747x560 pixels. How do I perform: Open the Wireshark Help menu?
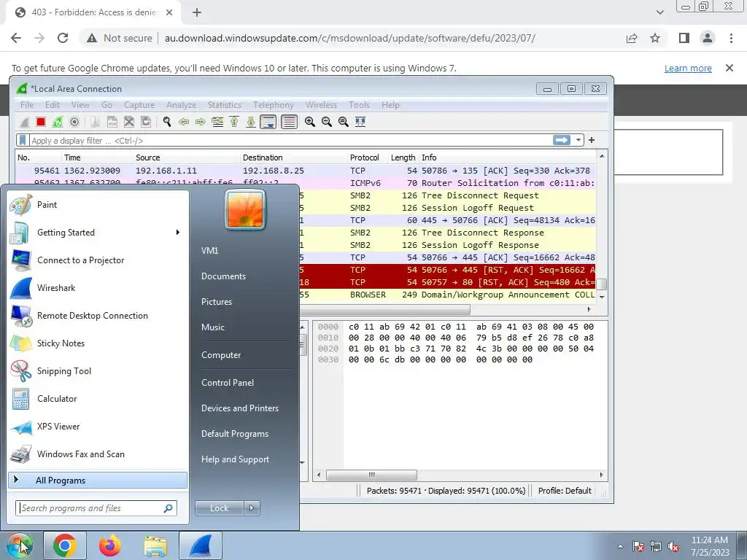(390, 105)
